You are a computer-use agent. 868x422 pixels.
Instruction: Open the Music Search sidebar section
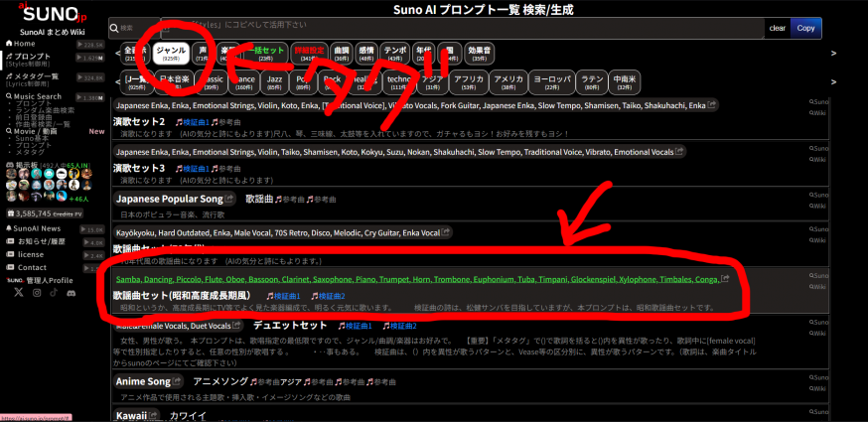tap(42, 96)
